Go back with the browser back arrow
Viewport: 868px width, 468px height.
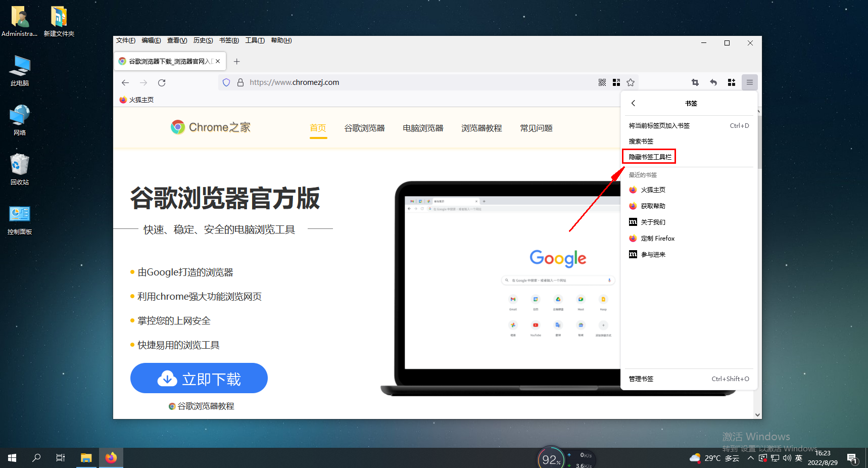[x=125, y=82]
